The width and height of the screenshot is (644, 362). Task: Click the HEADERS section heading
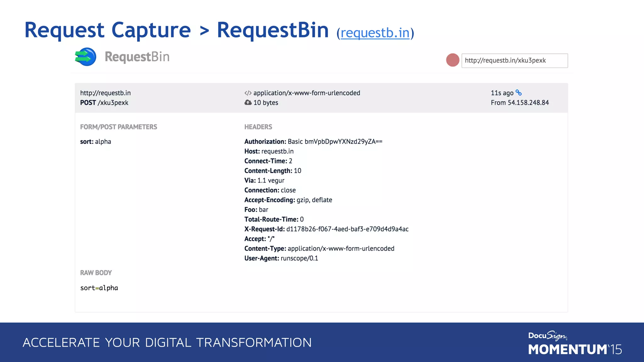[x=258, y=127]
